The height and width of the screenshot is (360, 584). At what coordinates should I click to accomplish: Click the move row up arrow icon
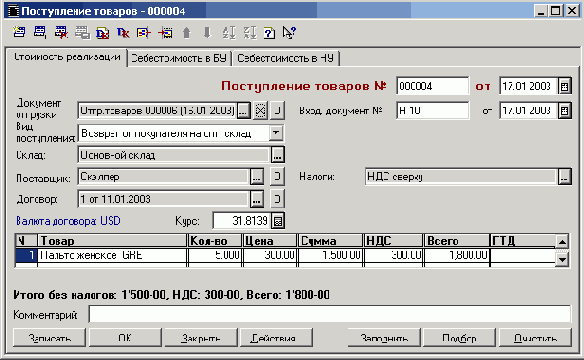click(187, 33)
